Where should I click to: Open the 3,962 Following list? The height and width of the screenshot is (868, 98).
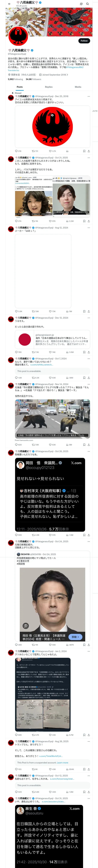tap(16, 79)
